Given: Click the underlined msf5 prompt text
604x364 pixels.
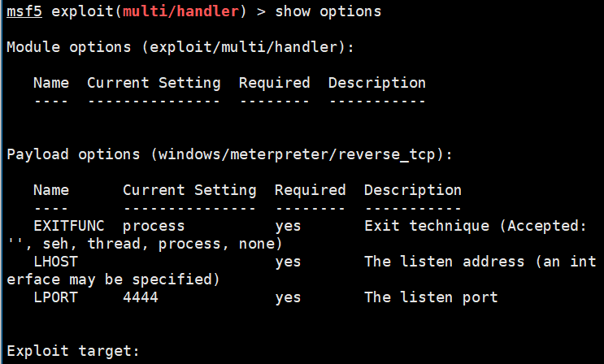Looking at the screenshot, I should pos(24,11).
